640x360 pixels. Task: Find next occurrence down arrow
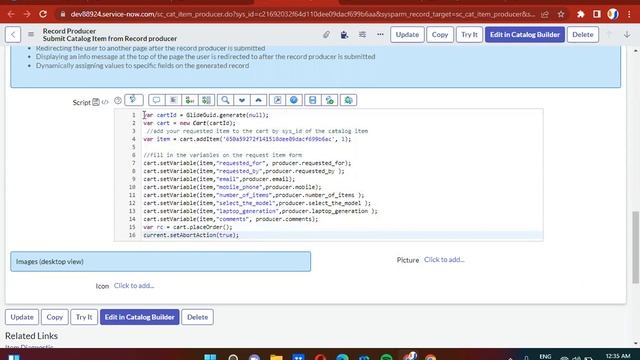coord(242,100)
